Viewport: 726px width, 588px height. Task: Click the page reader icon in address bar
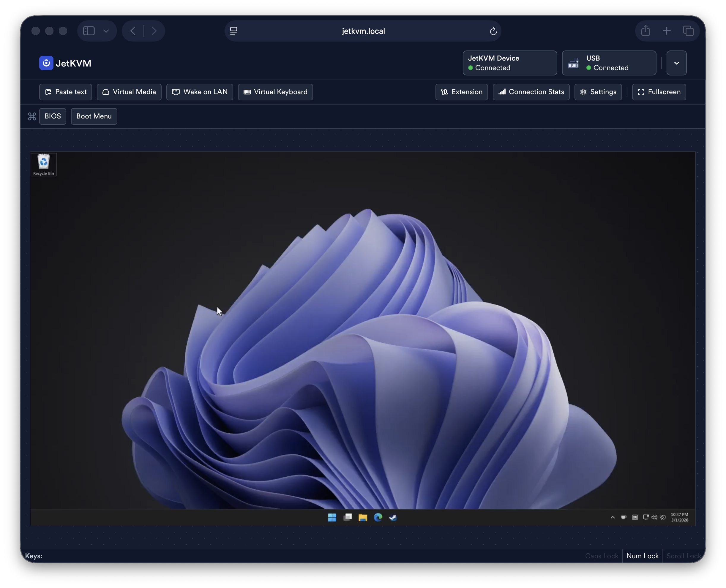click(x=234, y=31)
